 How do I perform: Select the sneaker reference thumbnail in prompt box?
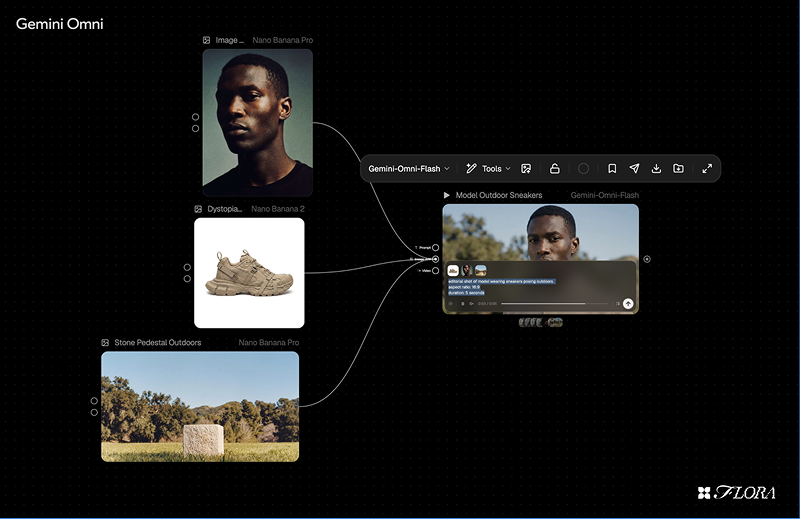pyautogui.click(x=453, y=270)
